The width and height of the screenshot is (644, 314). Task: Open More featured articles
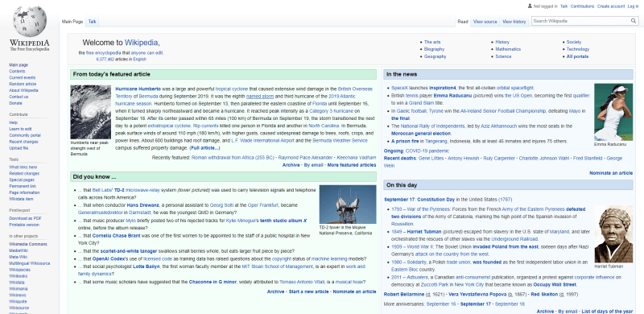point(351,165)
